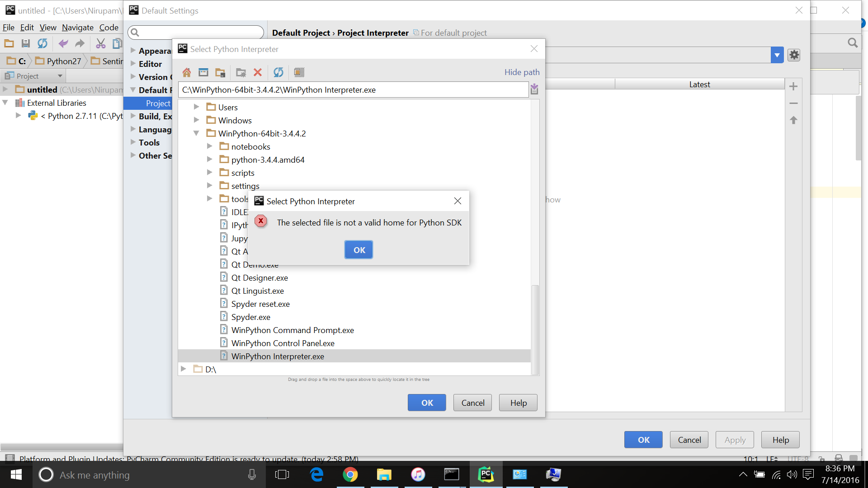868x488 pixels.
Task: Click the Desktop directory toolbar icon
Action: pos(203,72)
